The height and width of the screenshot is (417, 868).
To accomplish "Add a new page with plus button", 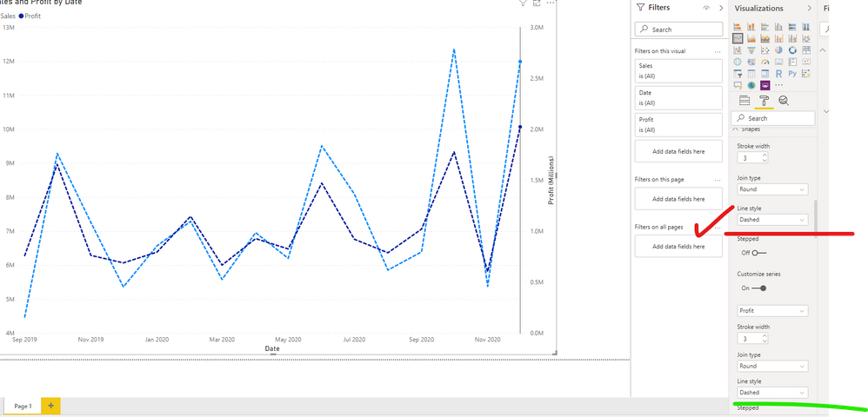I will 51,406.
